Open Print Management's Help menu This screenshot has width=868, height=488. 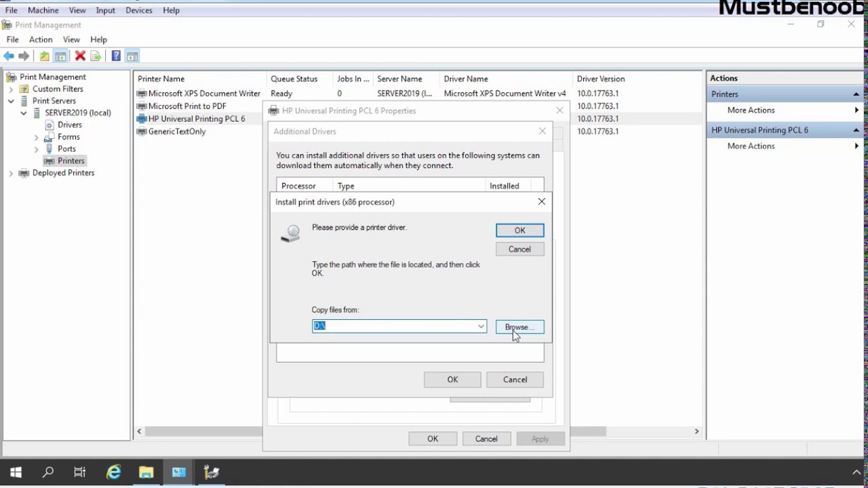point(98,39)
